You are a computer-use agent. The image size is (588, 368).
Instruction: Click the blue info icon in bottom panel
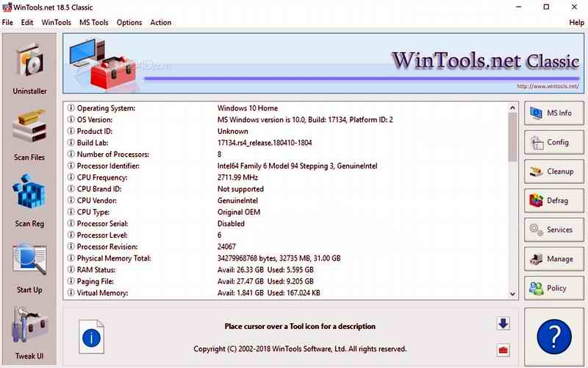coord(91,337)
